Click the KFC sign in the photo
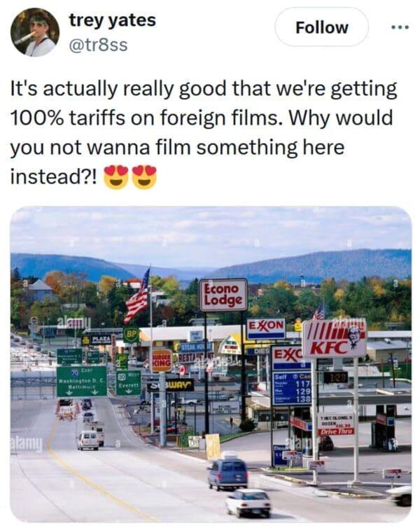Viewport: 420px width, 530px height. pos(334,339)
